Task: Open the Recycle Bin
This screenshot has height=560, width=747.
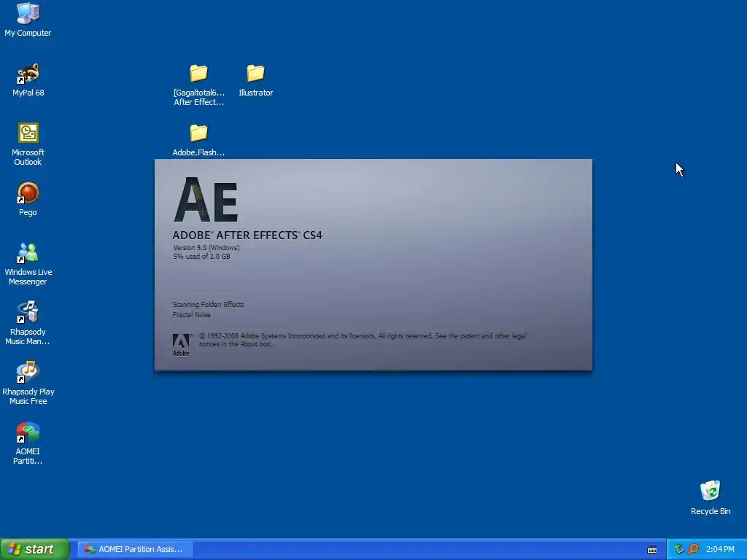Action: click(x=711, y=497)
